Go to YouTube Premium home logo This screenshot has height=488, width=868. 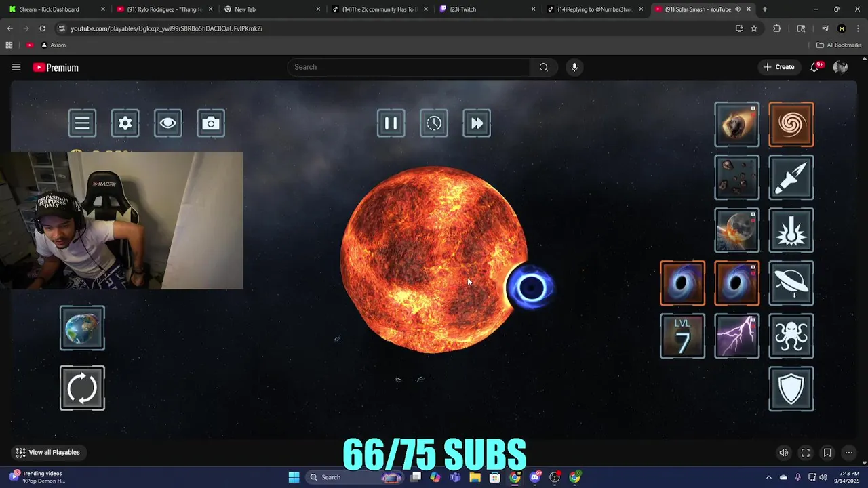click(x=56, y=67)
